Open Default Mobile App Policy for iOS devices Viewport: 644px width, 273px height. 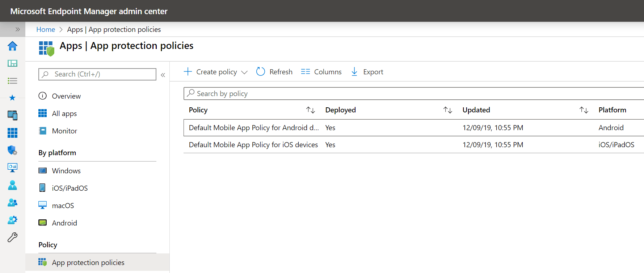253,145
